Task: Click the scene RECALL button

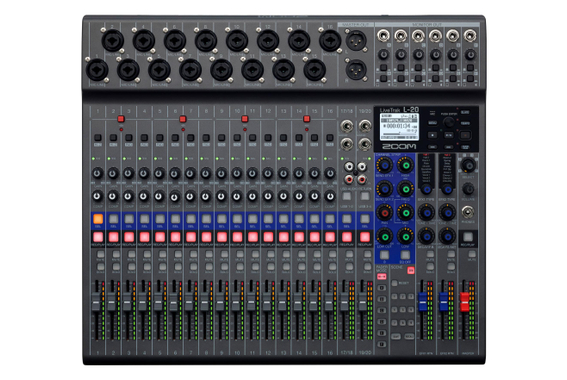Action: [409, 336]
